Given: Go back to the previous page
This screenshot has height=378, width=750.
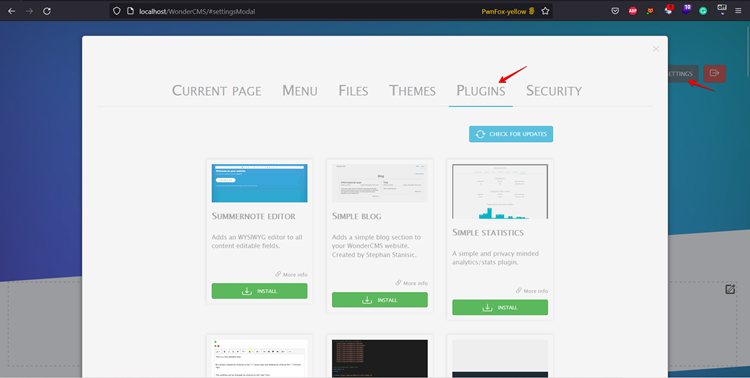Looking at the screenshot, I should tap(11, 11).
